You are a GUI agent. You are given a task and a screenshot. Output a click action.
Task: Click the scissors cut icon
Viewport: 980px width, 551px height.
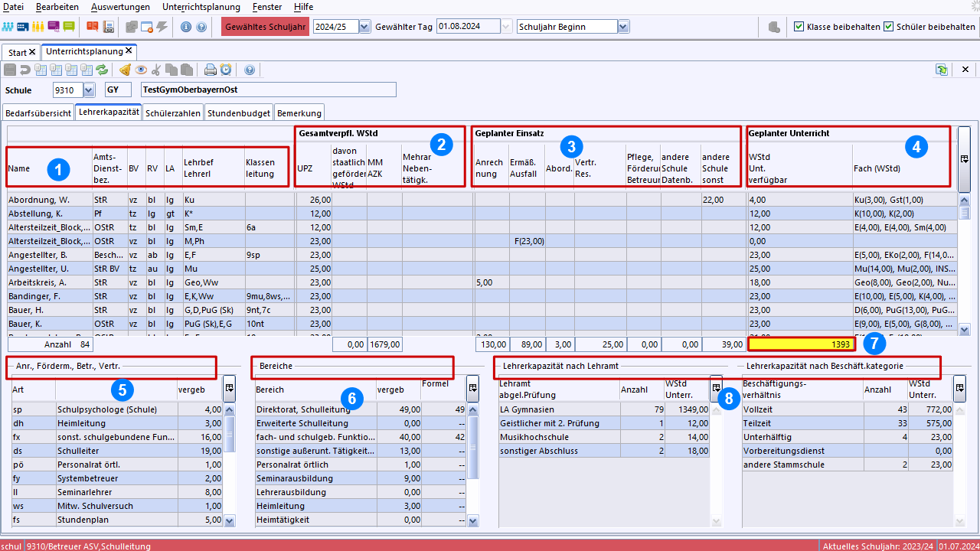click(x=156, y=70)
